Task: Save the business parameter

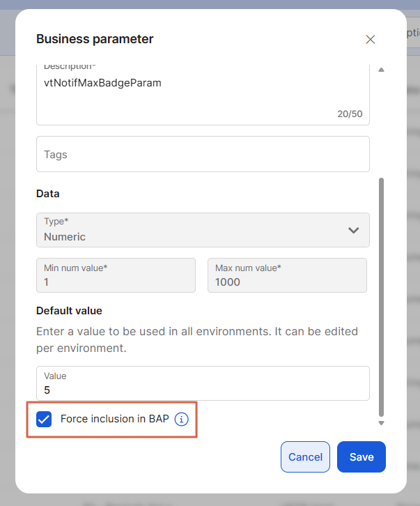Action: 361,457
